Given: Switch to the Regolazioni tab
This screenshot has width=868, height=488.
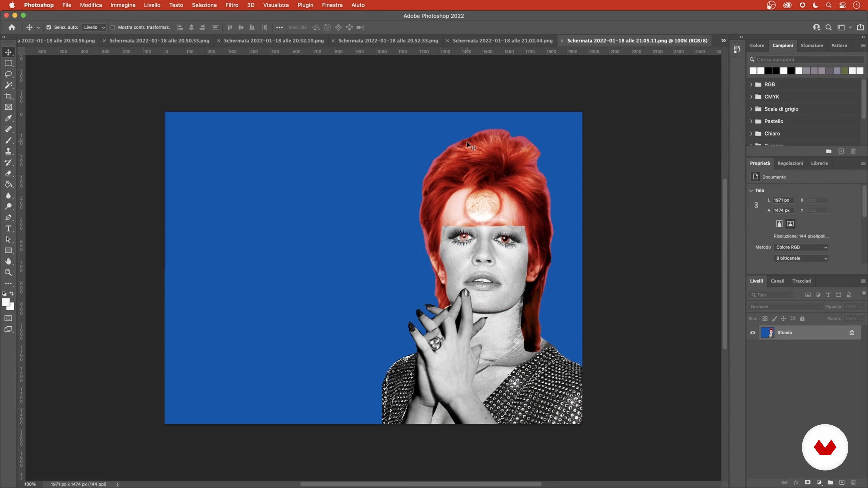Looking at the screenshot, I should [790, 163].
